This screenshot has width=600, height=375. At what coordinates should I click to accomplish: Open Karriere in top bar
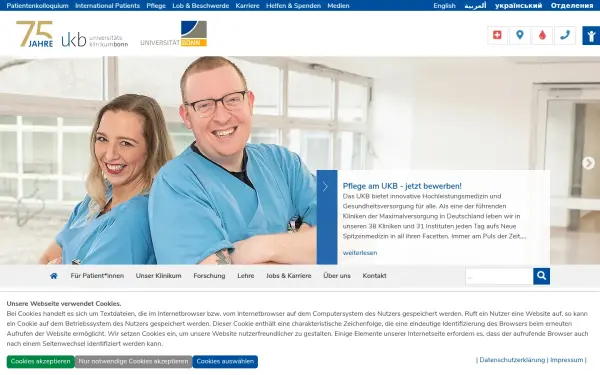(247, 6)
